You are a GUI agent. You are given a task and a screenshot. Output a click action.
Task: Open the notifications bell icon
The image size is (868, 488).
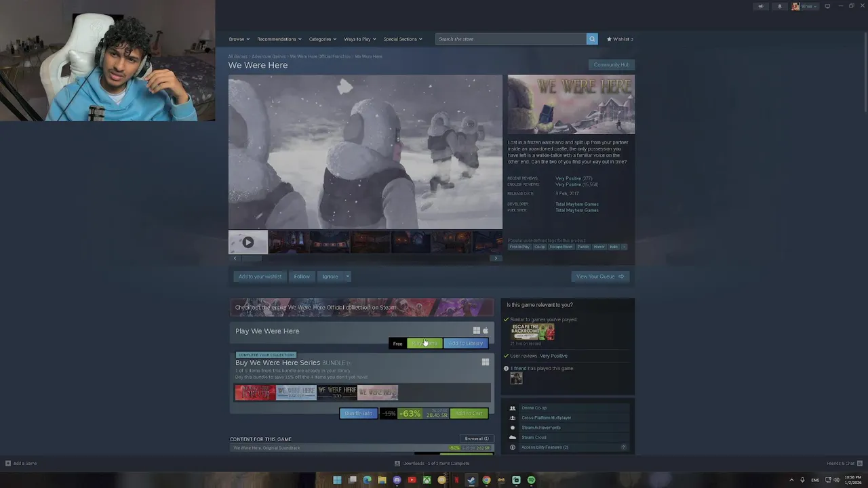[x=779, y=6]
